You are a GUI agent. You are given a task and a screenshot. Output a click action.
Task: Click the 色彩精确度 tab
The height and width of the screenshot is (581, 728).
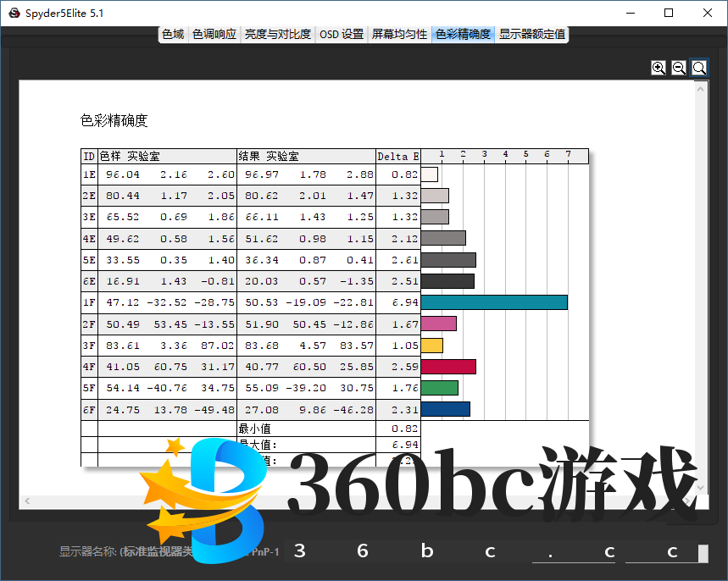[463, 35]
